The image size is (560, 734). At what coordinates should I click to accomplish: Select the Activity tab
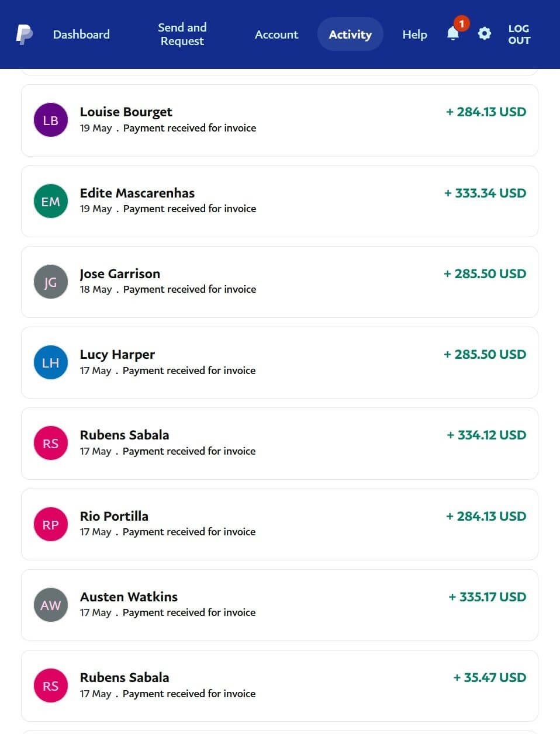tap(350, 34)
